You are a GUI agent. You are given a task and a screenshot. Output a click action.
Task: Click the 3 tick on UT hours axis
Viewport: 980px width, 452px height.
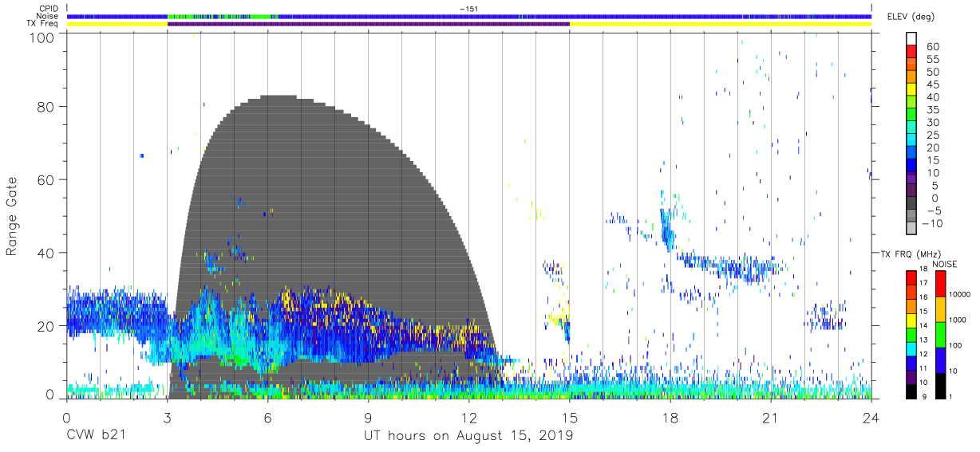pyautogui.click(x=167, y=418)
